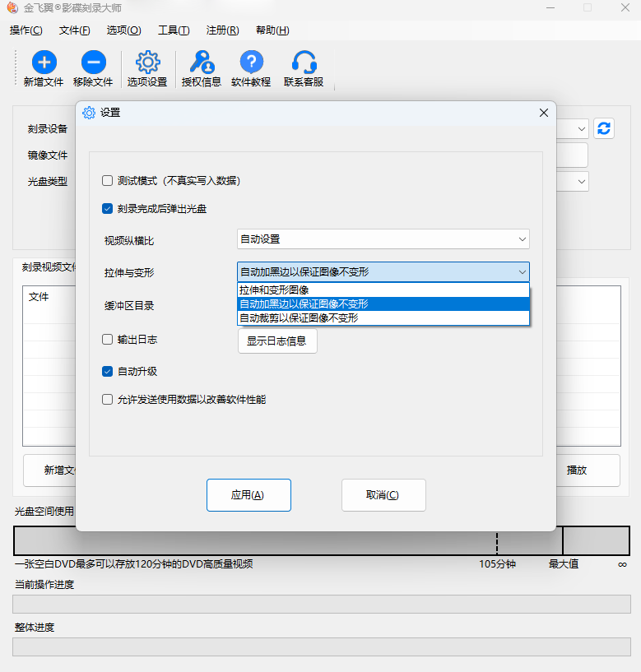Viewport: 641px width, 672px height.
Task: Click the blue refresh icon beside 刻录设备
Action: pyautogui.click(x=604, y=128)
